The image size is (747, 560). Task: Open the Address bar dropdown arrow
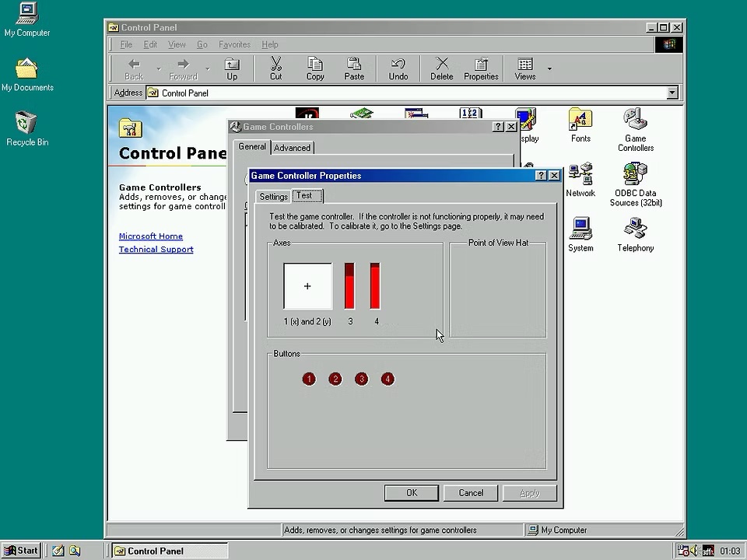tap(672, 93)
